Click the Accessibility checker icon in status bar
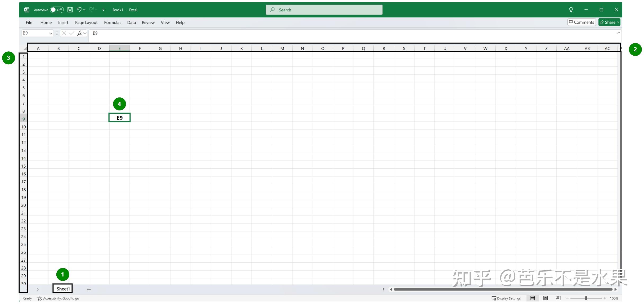Viewport: 644px width, 304px height. point(39,298)
